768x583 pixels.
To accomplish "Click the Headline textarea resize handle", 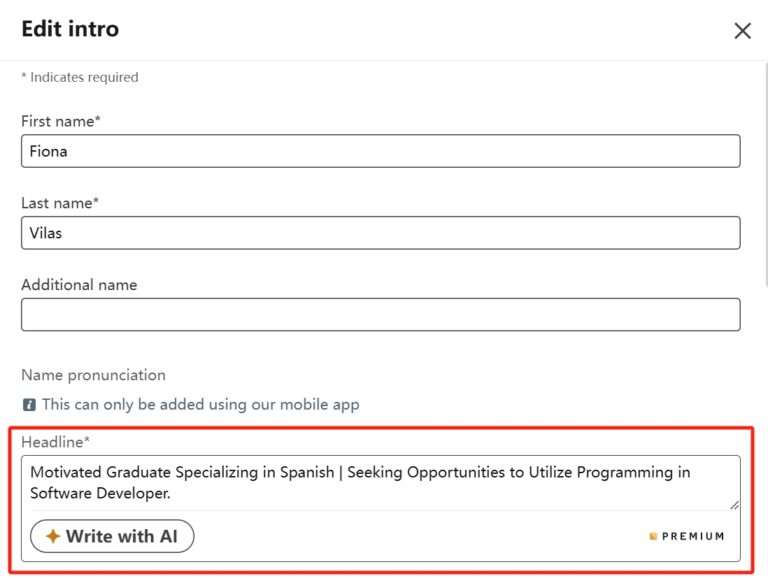I will (x=735, y=505).
